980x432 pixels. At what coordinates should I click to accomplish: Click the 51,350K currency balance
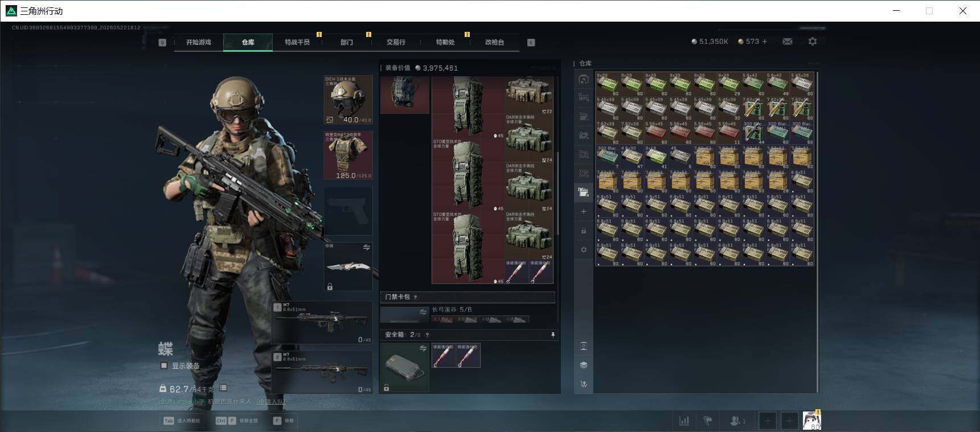click(710, 42)
